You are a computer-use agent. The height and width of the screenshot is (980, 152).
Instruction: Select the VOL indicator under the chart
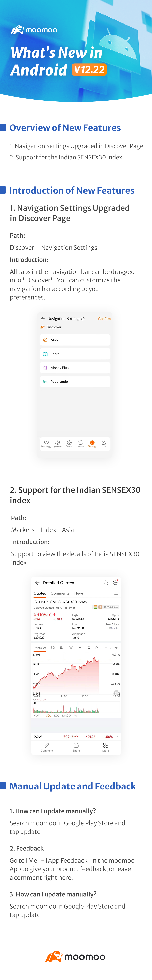point(48,715)
